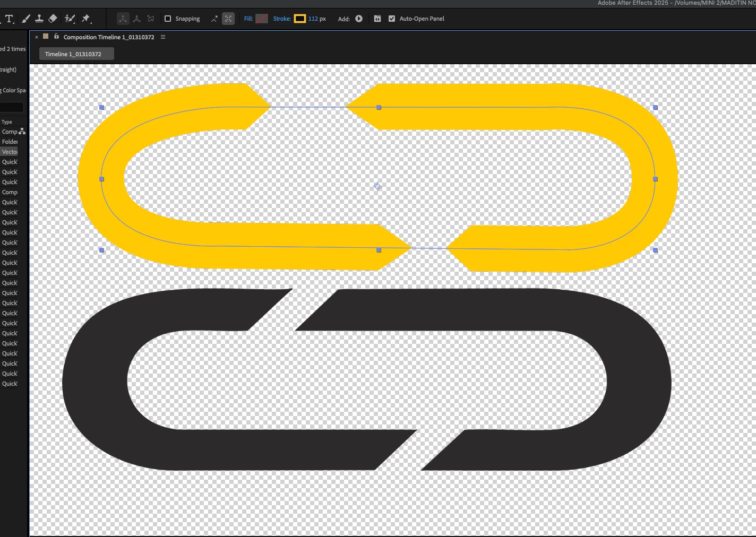Click the top-right bounding box handle
The image size is (756, 537).
coord(655,107)
